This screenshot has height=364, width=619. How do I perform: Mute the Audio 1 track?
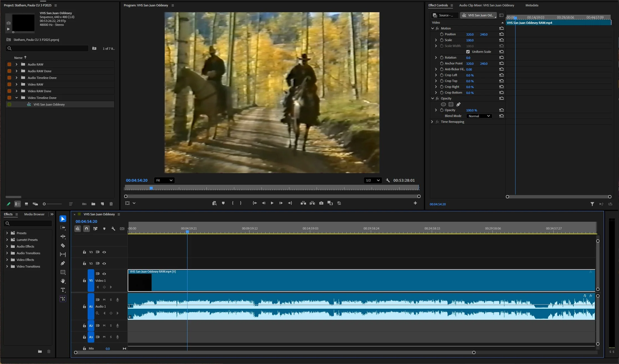coord(104,300)
